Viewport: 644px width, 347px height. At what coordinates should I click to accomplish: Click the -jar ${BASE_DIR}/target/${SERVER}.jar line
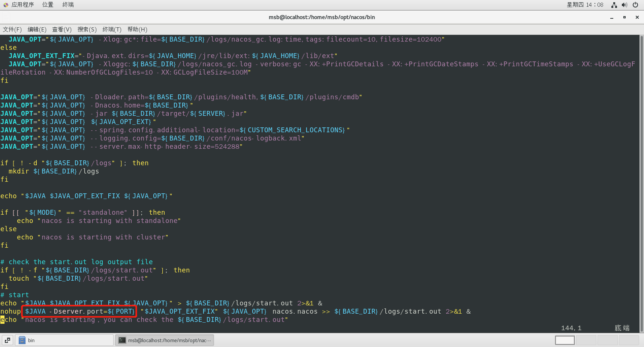123,114
